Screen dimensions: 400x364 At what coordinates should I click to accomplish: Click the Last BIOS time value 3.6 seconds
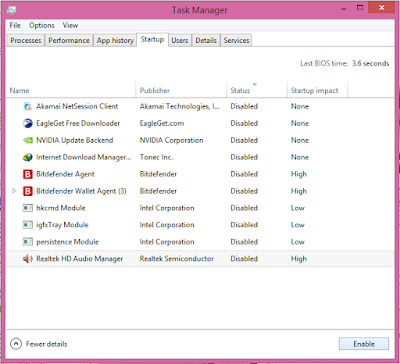[371, 63]
